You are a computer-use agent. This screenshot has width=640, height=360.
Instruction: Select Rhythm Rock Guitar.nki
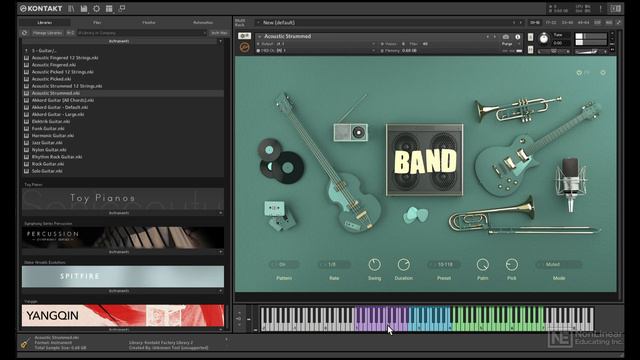coord(57,157)
